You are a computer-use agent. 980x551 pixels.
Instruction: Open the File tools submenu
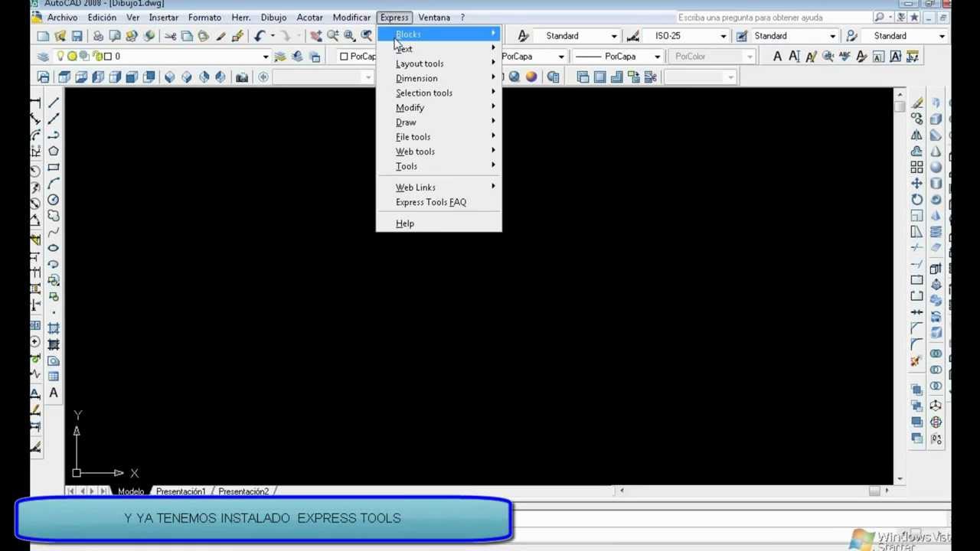pos(439,136)
